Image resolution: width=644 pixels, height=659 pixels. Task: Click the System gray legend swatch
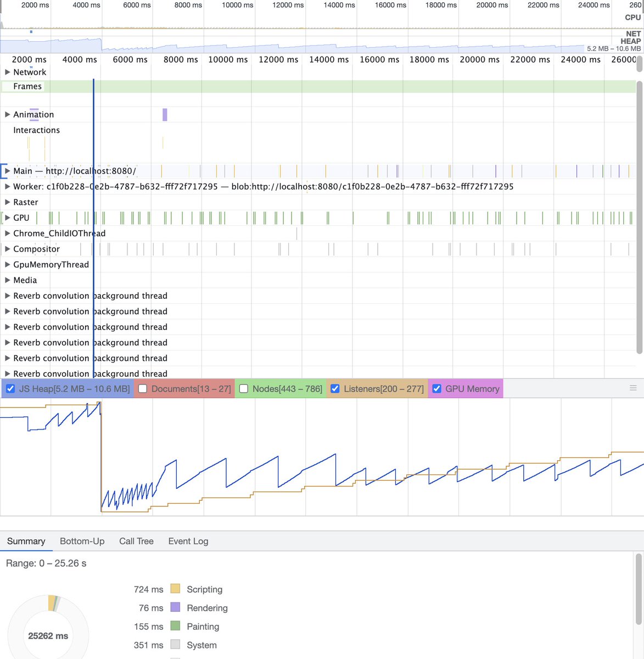tap(175, 645)
